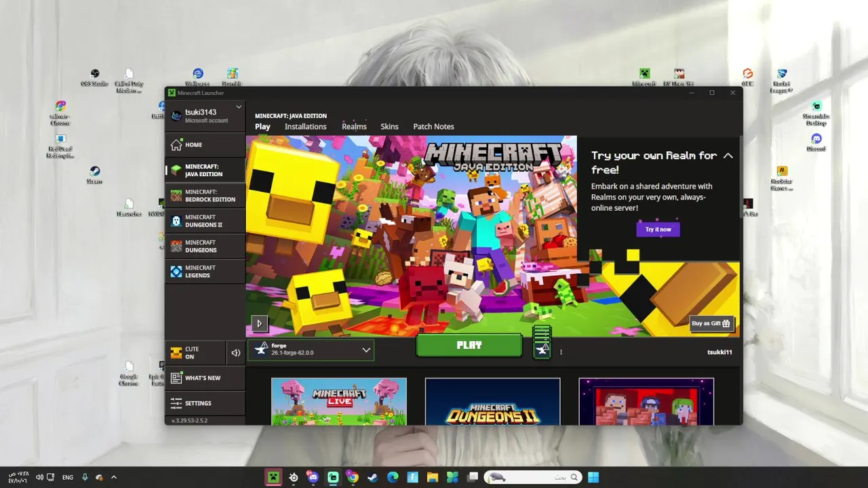
Task: Click the Buy as Gift button
Action: coord(711,323)
